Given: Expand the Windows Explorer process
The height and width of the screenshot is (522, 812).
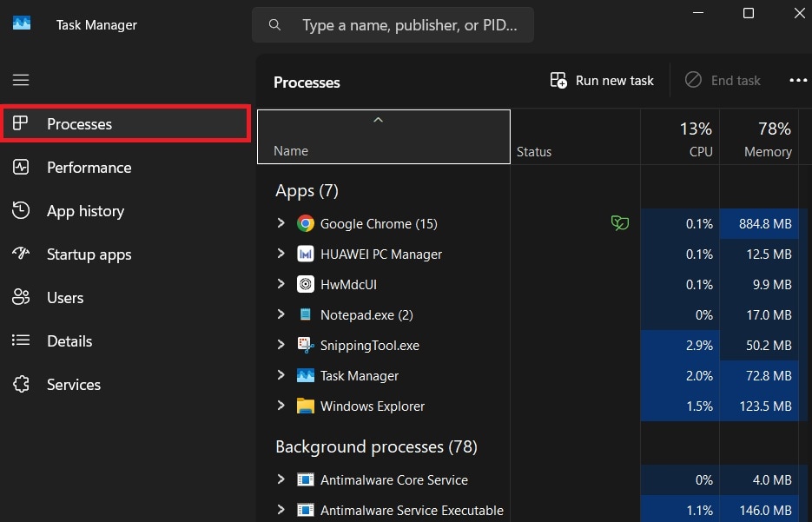Looking at the screenshot, I should (281, 406).
